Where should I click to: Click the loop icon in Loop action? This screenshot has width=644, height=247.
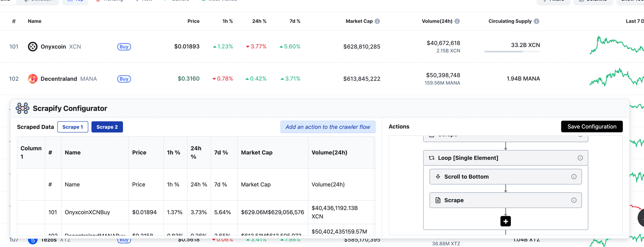click(x=431, y=158)
